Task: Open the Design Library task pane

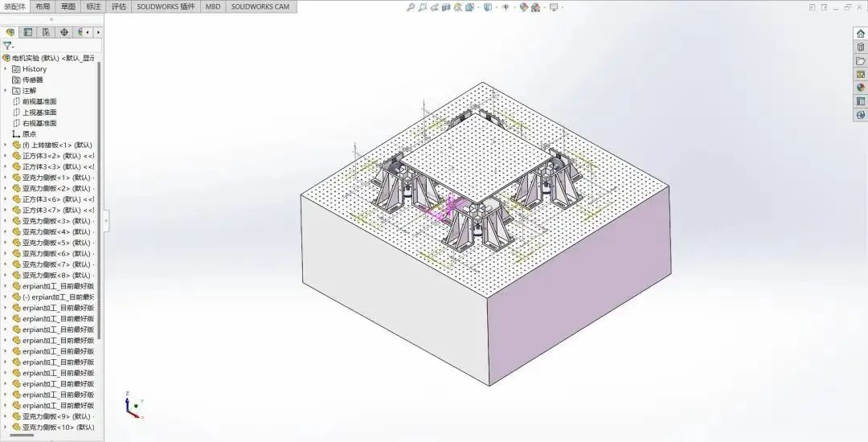Action: [x=860, y=47]
